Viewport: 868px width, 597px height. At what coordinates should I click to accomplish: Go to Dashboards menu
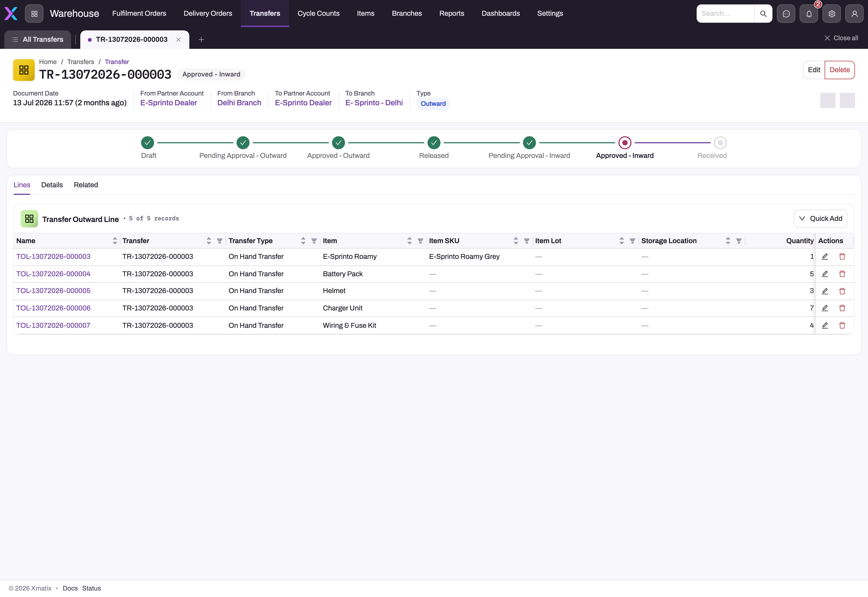click(500, 14)
